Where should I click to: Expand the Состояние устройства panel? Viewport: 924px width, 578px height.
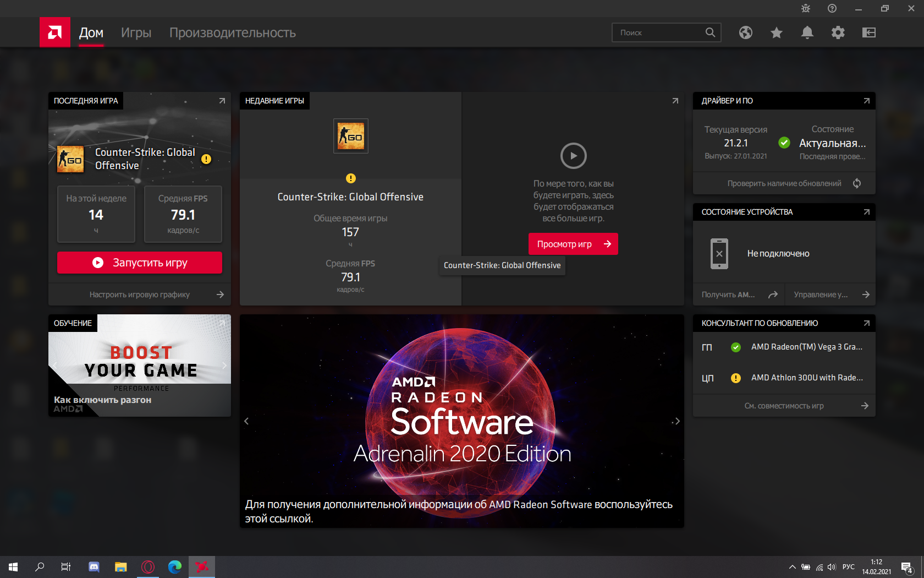point(867,212)
